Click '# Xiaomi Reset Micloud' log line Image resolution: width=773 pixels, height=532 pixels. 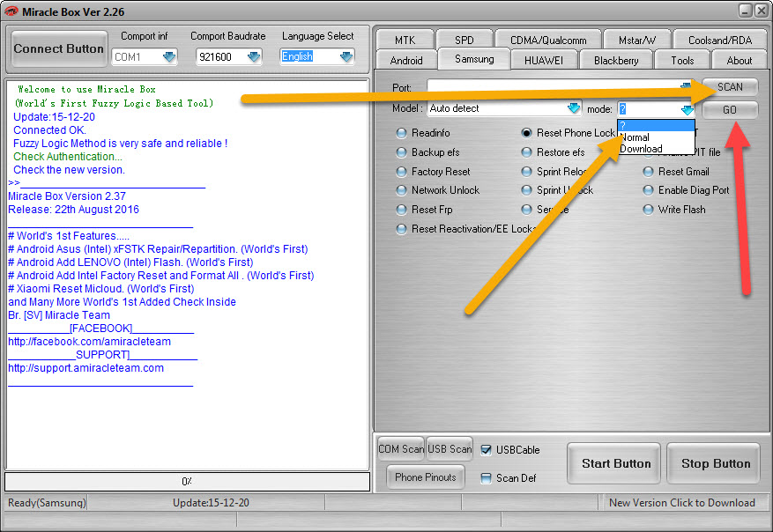(101, 289)
